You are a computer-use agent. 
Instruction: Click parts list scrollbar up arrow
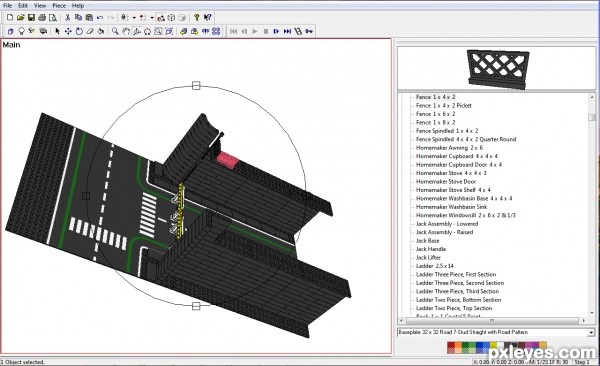point(592,97)
